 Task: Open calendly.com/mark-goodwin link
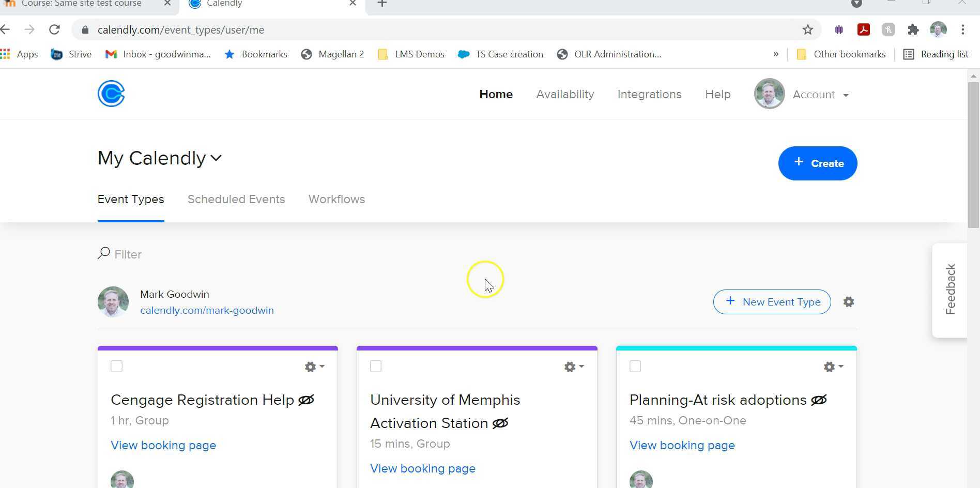click(x=207, y=311)
